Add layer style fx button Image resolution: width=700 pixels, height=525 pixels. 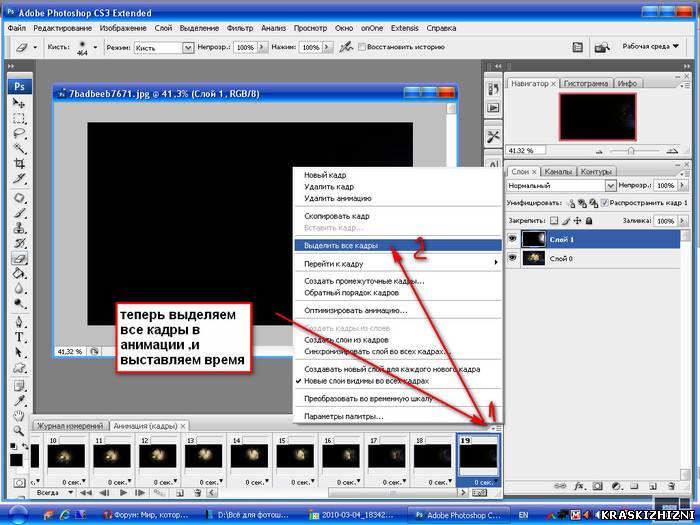[579, 486]
